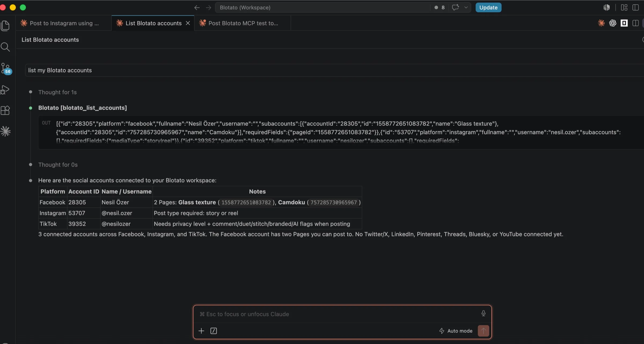Open the Explorer files icon in sidebar

tap(5, 26)
